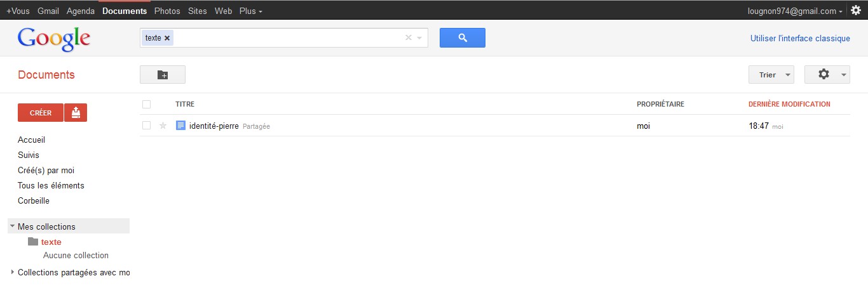Open the gear settings dropdown in toolbar
The image size is (868, 295).
pyautogui.click(x=827, y=75)
